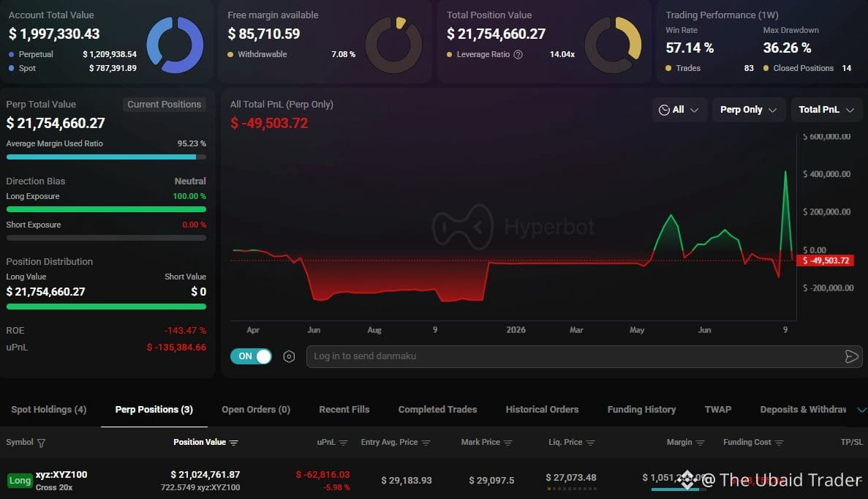Open Deposits & Withdrawals tab

pos(803,409)
